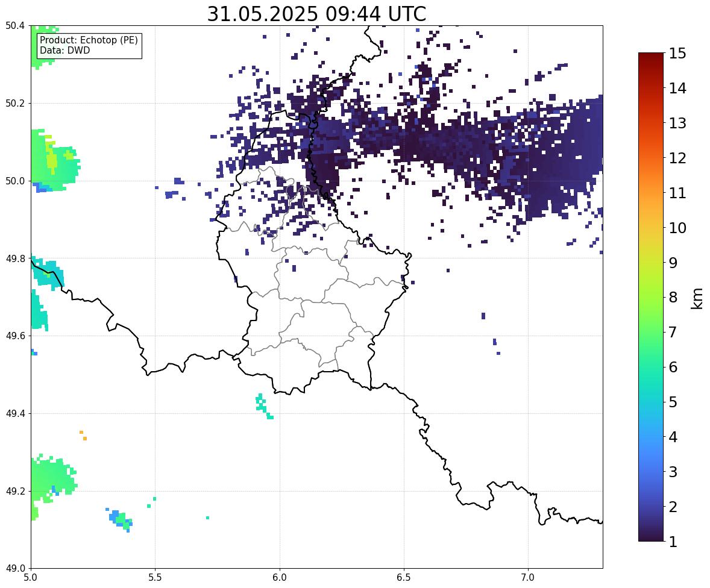Click the colorbar tick label 13
The image size is (710, 588).
click(677, 123)
